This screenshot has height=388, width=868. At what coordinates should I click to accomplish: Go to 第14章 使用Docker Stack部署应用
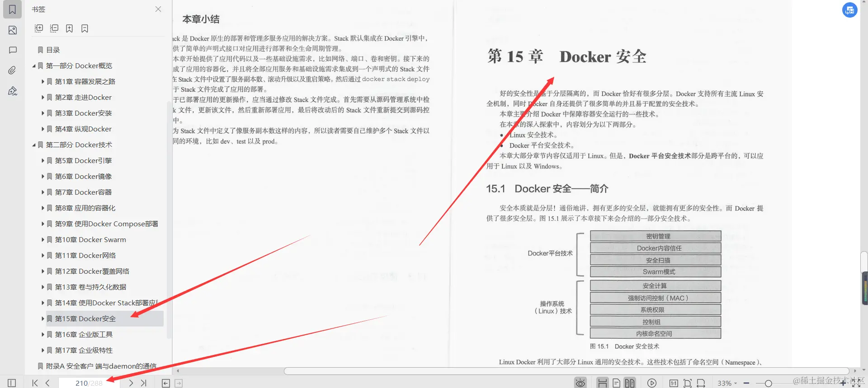pos(106,303)
